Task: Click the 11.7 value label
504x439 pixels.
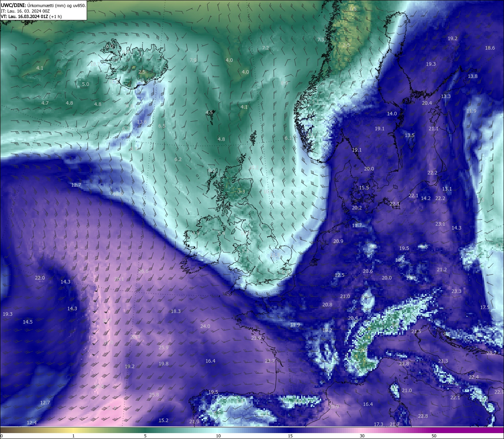Action: [x=357, y=226]
